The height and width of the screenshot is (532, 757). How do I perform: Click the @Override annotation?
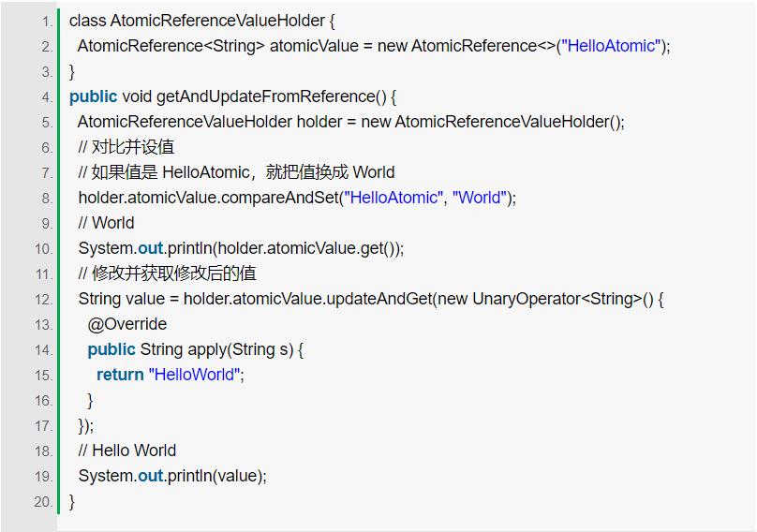pos(127,324)
